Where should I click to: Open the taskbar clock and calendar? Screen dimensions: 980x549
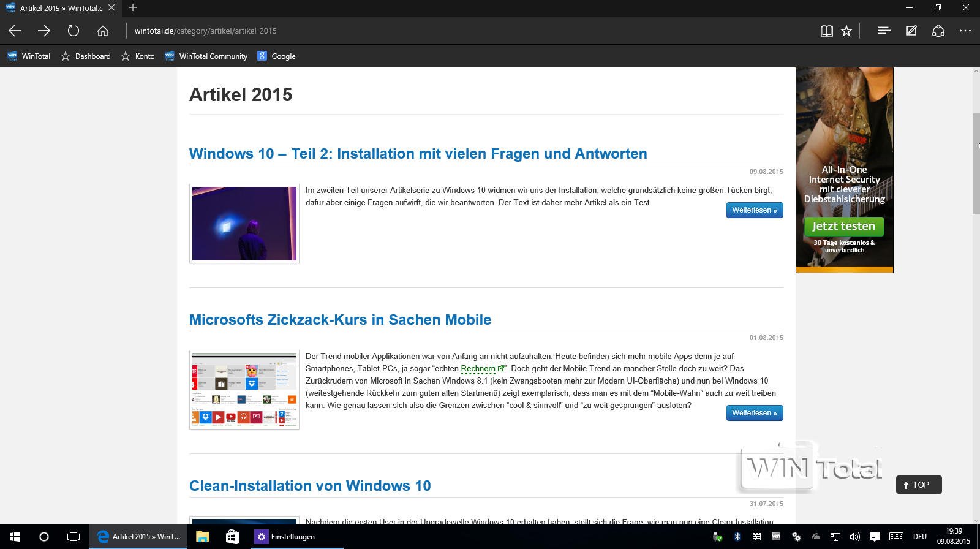[954, 537]
